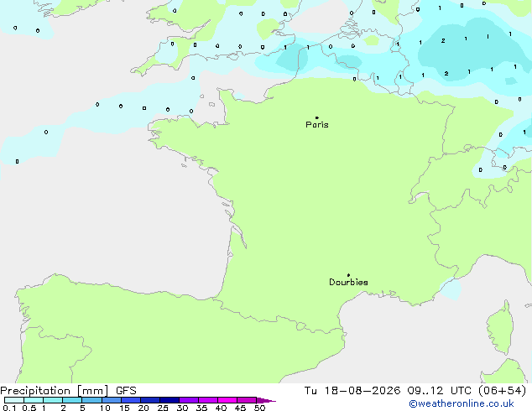
Task: Click the weatheronline.co.uk link
Action: click(x=462, y=403)
